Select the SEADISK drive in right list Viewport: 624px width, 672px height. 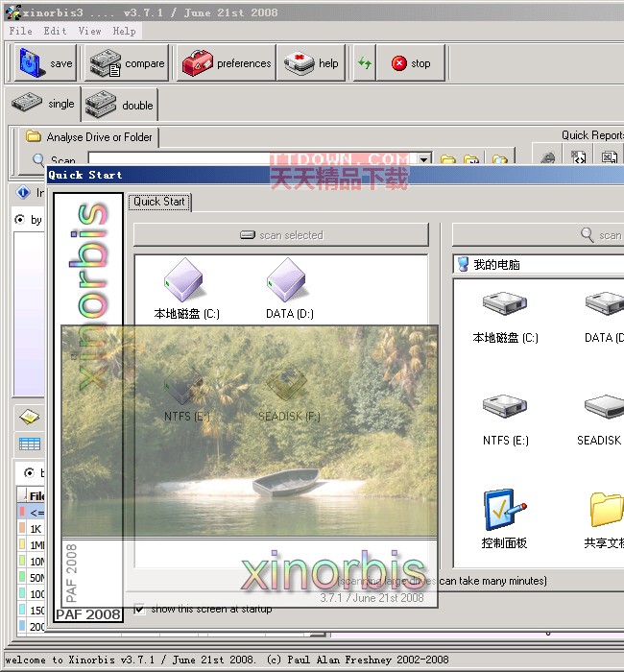[x=602, y=420]
